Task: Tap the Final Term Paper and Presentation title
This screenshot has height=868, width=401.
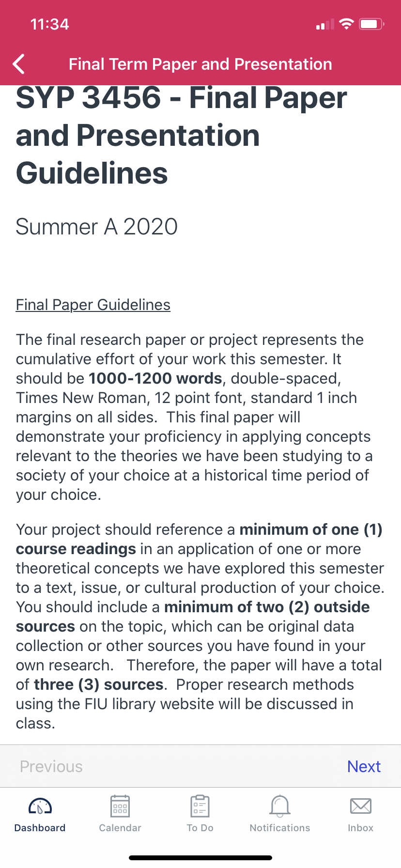Action: tap(200, 64)
